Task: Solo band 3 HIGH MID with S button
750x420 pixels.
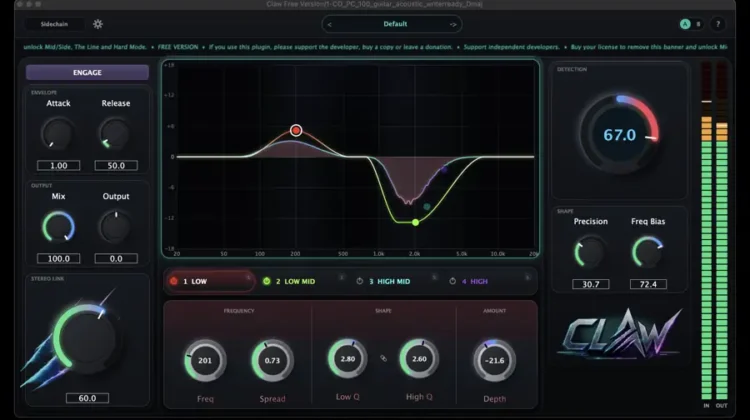Action: coord(434,277)
